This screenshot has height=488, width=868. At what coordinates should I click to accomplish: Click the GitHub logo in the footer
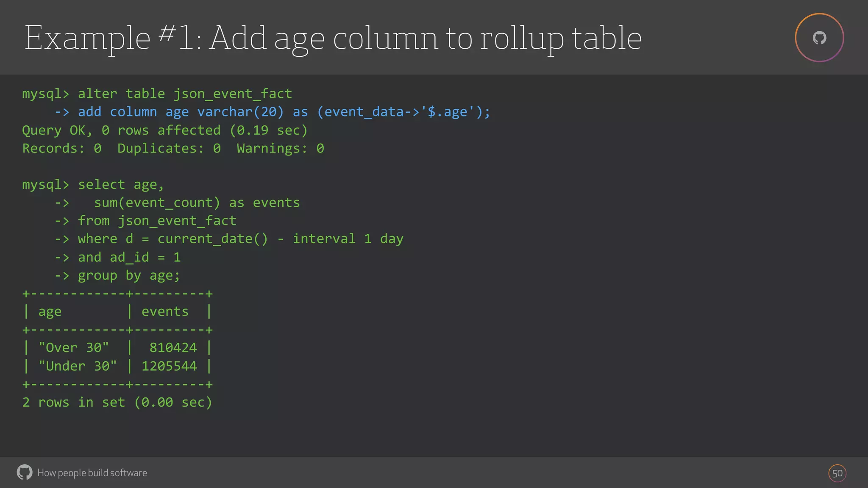(x=25, y=472)
